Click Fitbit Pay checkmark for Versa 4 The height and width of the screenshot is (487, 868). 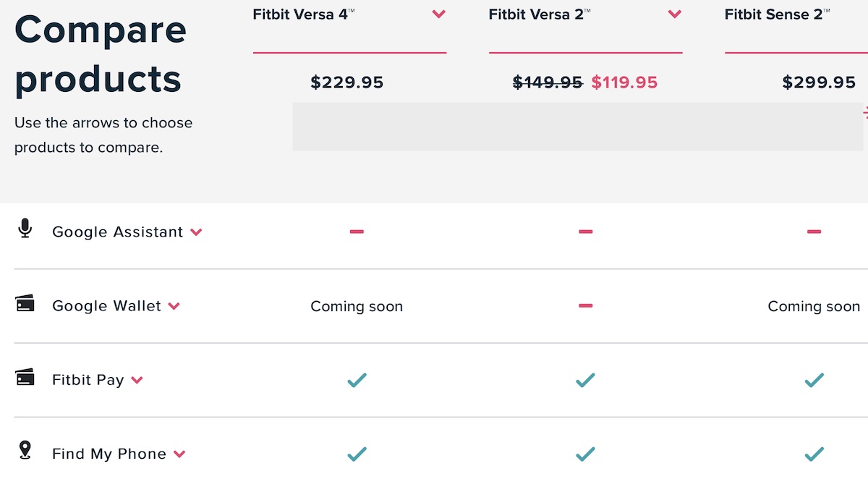pos(357,380)
